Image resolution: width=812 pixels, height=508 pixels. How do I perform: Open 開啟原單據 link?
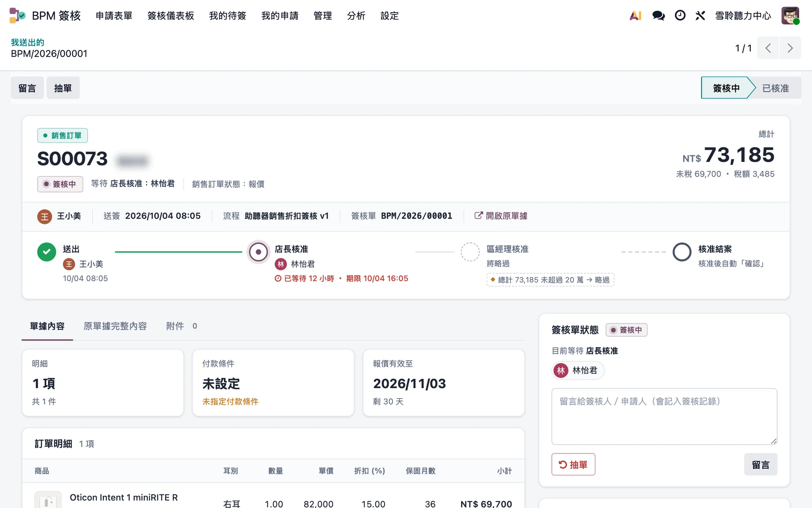[x=501, y=216]
